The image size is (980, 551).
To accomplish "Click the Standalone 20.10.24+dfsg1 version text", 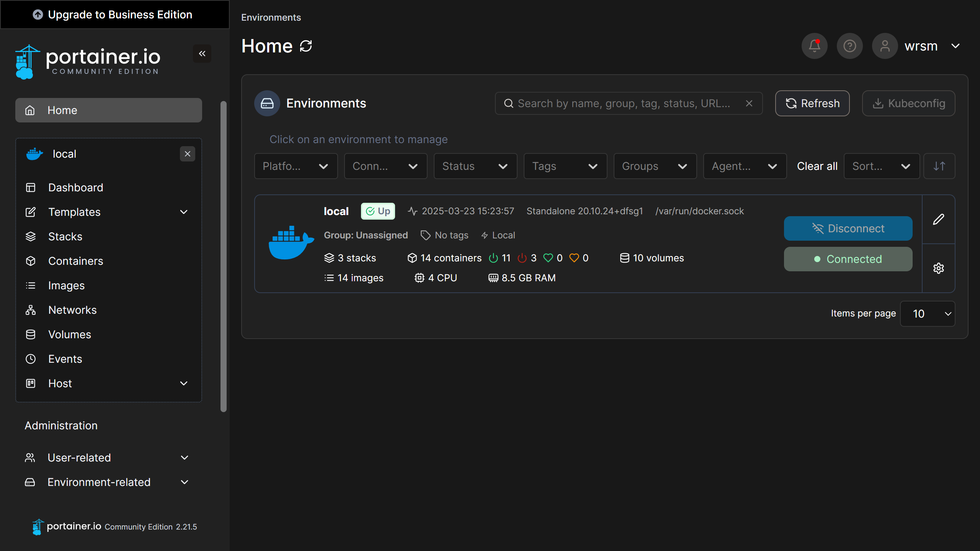I will point(585,211).
